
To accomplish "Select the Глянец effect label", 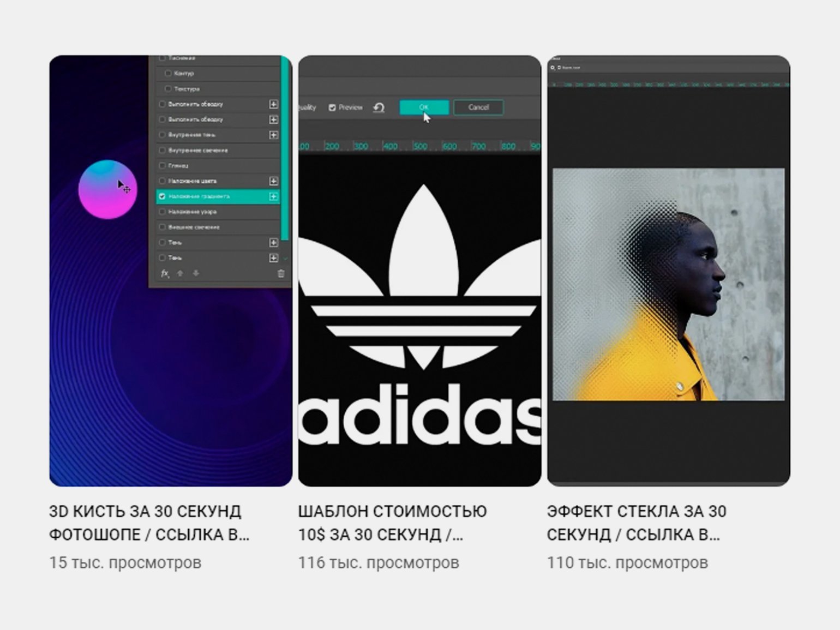I will [x=178, y=165].
